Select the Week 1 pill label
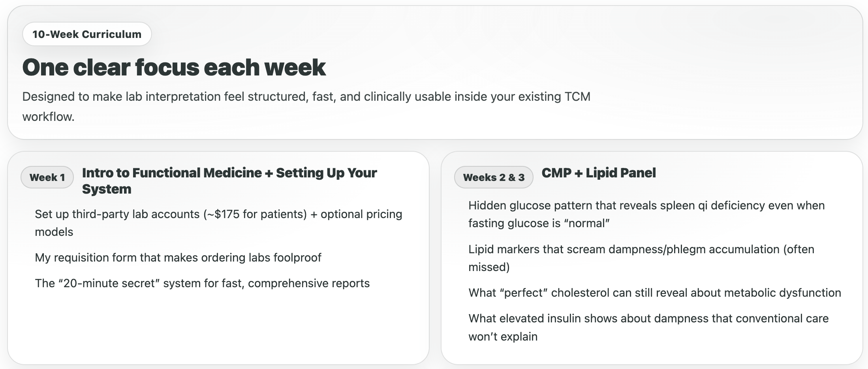The width and height of the screenshot is (868, 369). 47,177
